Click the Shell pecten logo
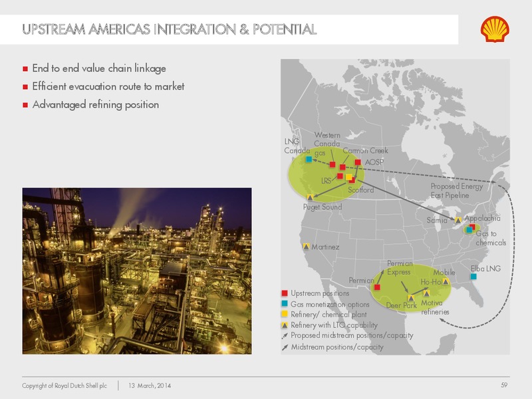 495,29
